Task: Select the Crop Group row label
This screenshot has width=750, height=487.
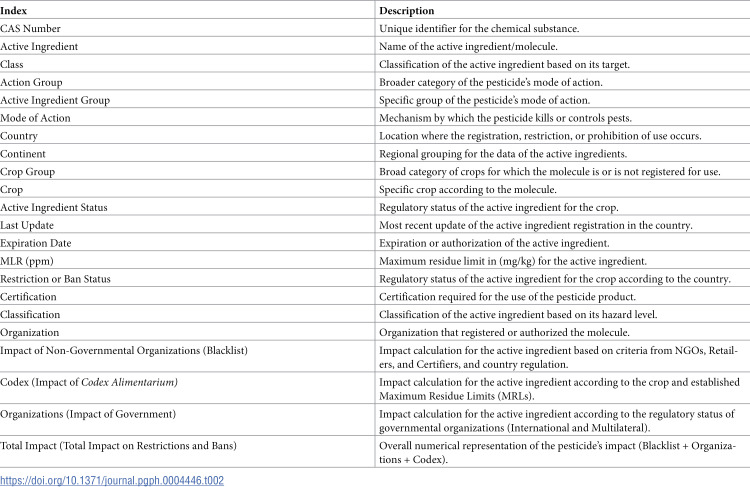Action: coord(27,172)
